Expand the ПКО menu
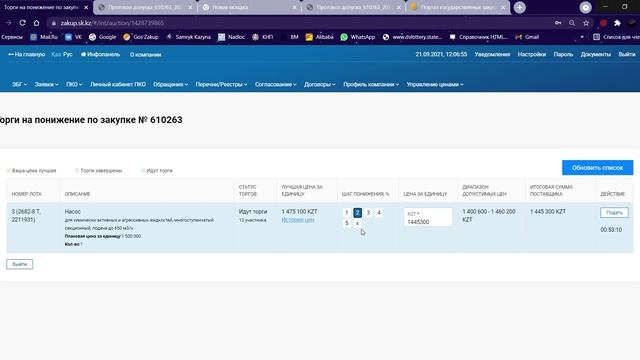Viewport: 640px width, 360px height. [74, 84]
